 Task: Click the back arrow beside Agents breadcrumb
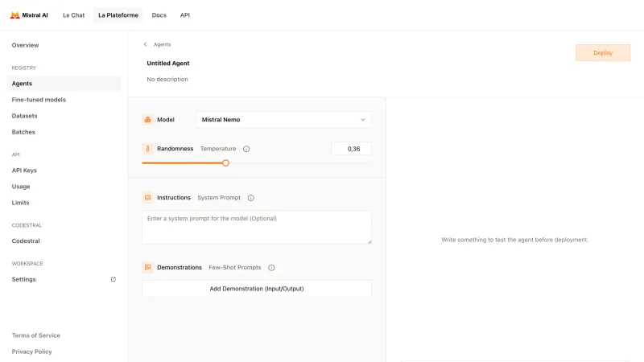click(145, 44)
